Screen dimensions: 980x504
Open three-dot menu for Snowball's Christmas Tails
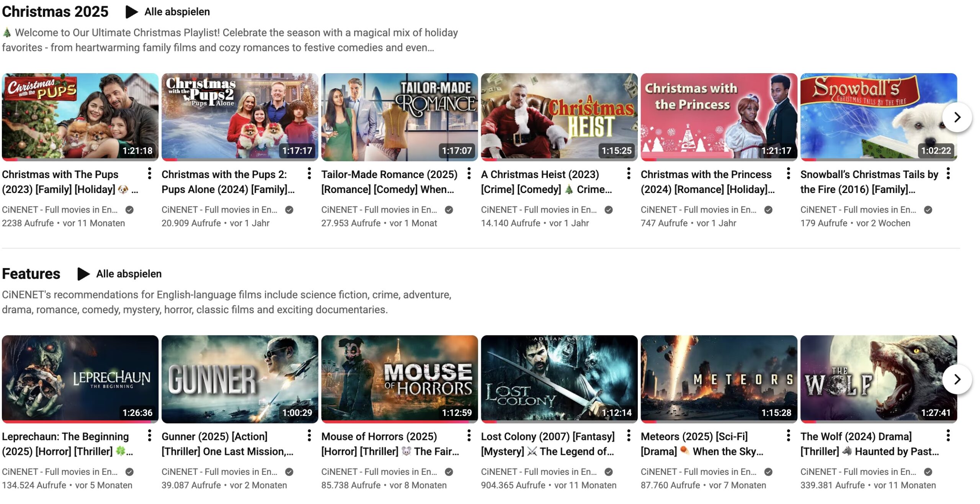[948, 173]
